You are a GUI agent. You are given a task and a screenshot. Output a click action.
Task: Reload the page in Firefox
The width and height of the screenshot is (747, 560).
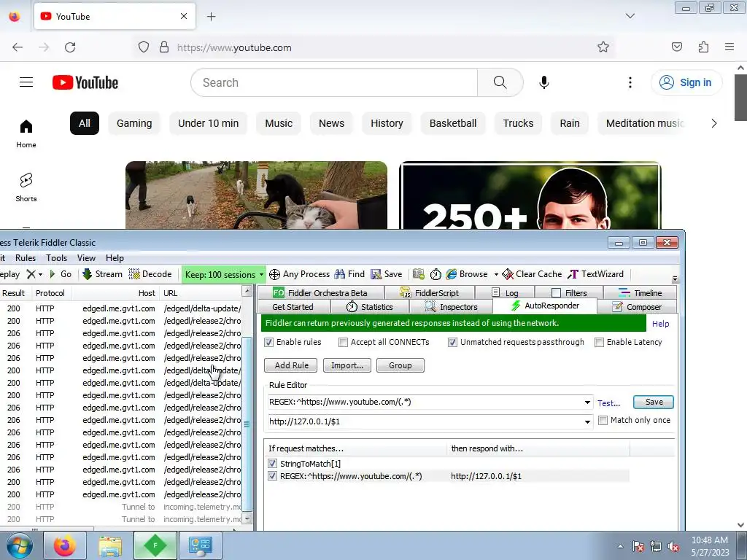tap(70, 47)
